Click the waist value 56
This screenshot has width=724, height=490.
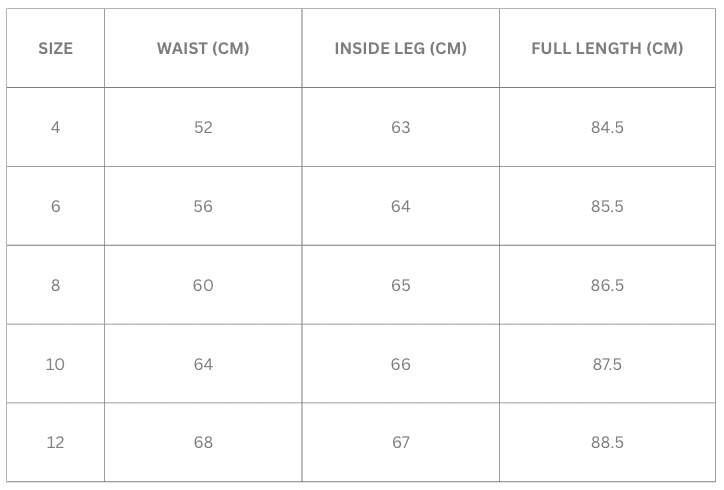pos(203,206)
